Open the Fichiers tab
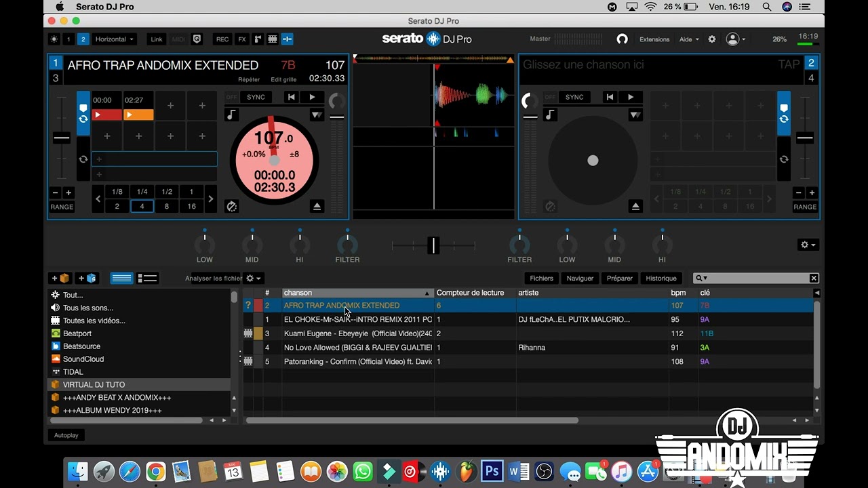Image resolution: width=868 pixels, height=488 pixels. (x=541, y=279)
